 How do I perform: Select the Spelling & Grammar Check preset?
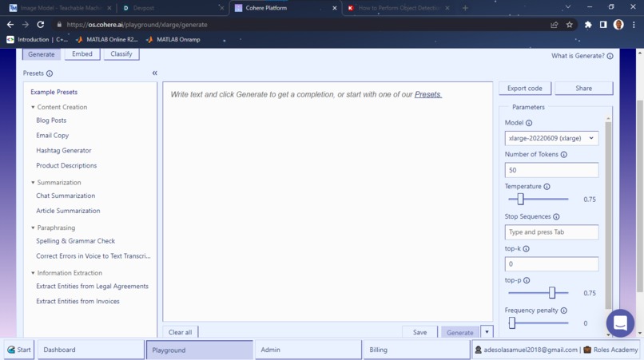pyautogui.click(x=76, y=241)
